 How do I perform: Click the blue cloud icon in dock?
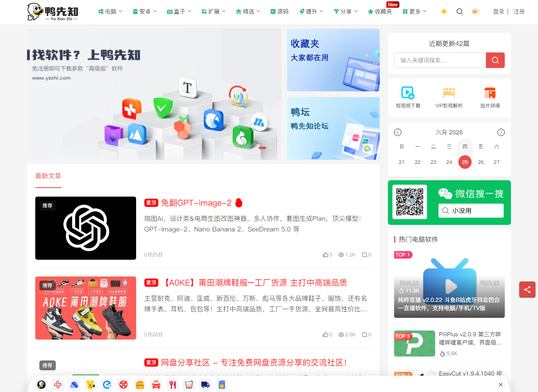74,385
